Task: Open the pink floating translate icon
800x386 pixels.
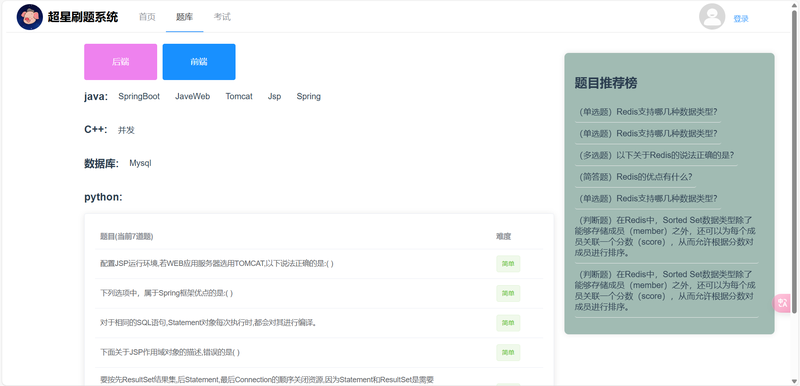Action: [782, 303]
